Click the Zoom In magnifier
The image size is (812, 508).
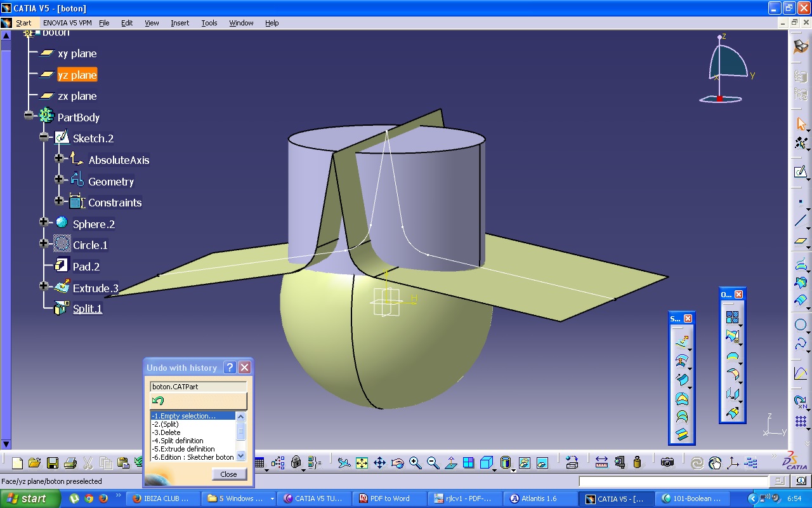pos(415,463)
